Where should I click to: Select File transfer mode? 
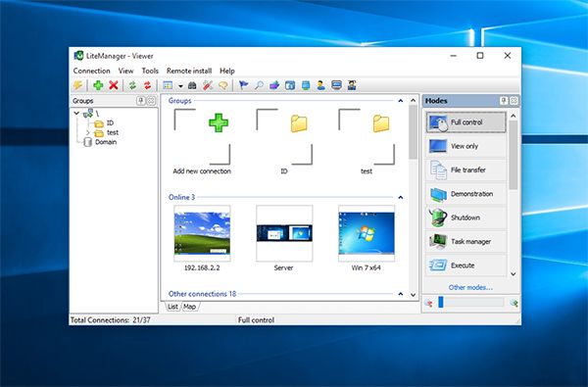[465, 169]
